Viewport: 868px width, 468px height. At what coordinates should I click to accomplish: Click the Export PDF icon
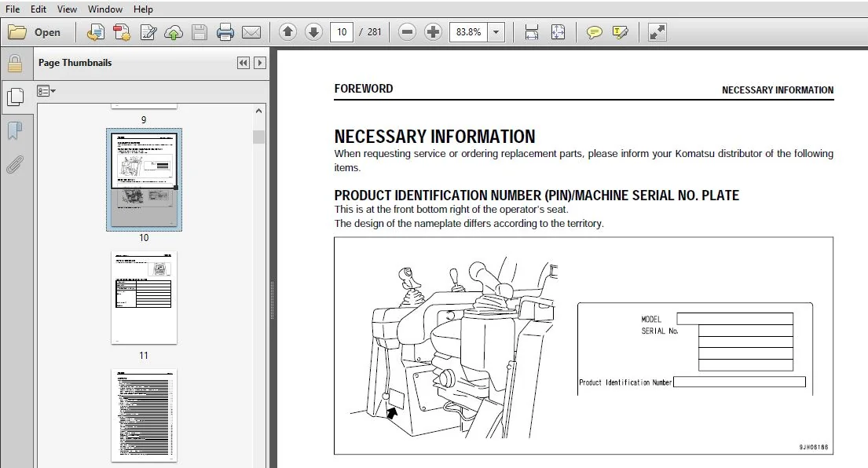[x=121, y=32]
